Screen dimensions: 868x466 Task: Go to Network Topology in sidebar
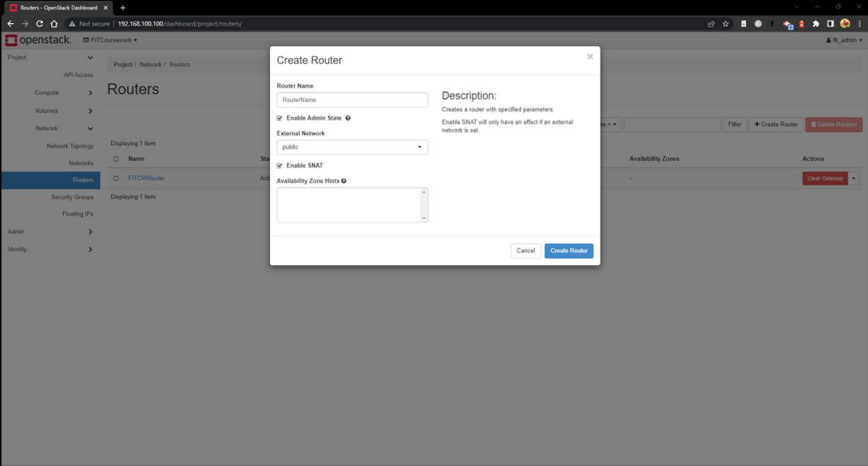pos(69,146)
